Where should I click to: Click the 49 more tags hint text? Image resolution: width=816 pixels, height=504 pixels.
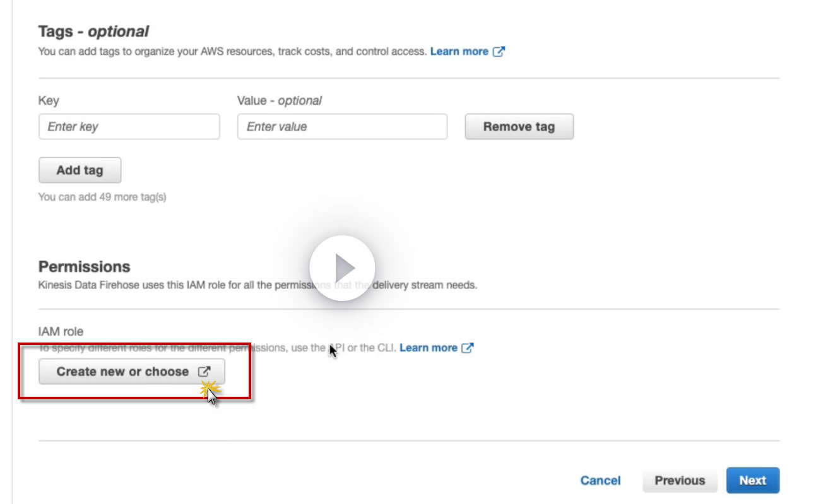[102, 197]
